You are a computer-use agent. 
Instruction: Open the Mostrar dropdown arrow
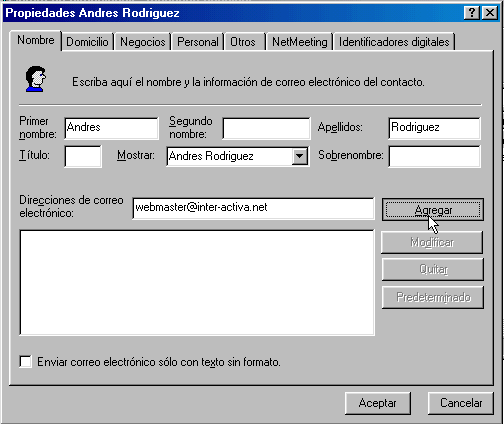[300, 156]
